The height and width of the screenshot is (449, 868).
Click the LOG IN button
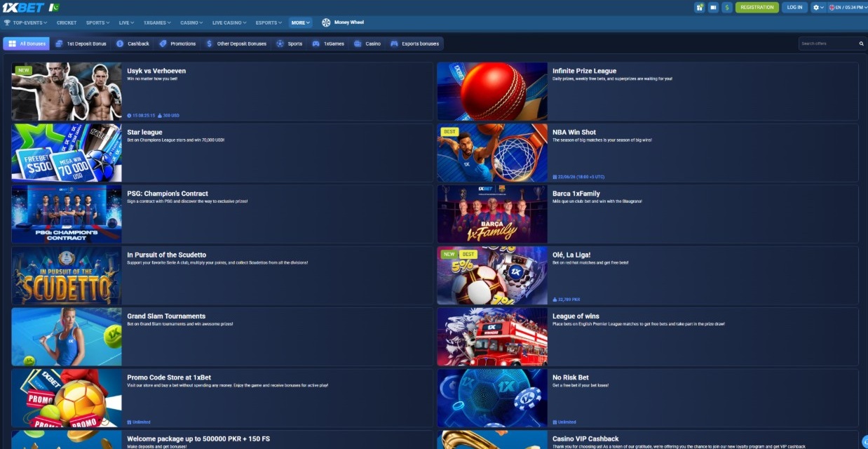click(x=795, y=7)
